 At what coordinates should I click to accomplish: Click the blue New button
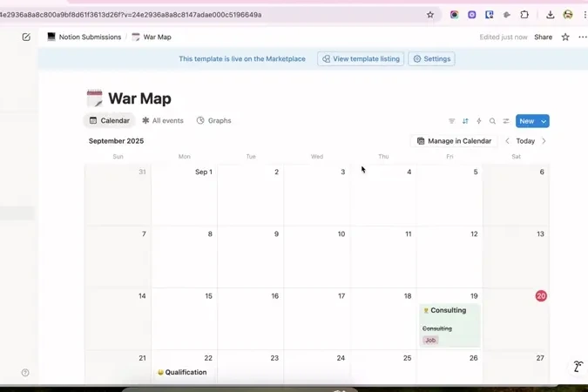point(527,121)
